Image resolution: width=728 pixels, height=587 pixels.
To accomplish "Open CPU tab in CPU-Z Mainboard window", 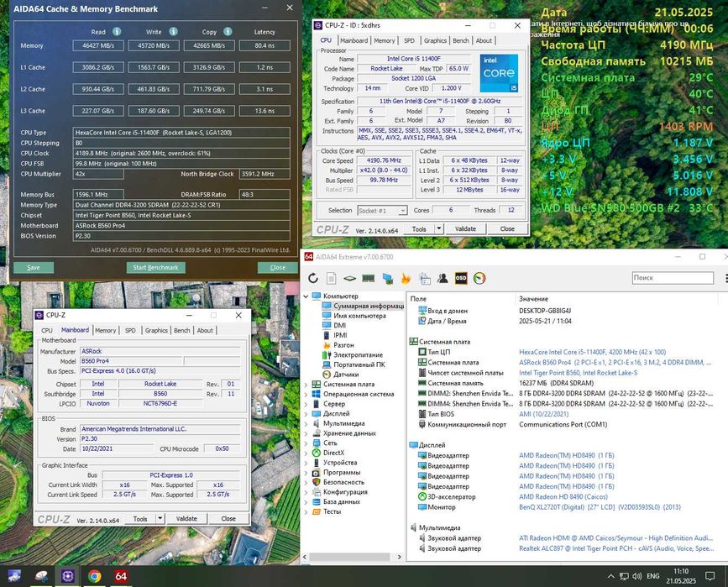I will (x=47, y=330).
